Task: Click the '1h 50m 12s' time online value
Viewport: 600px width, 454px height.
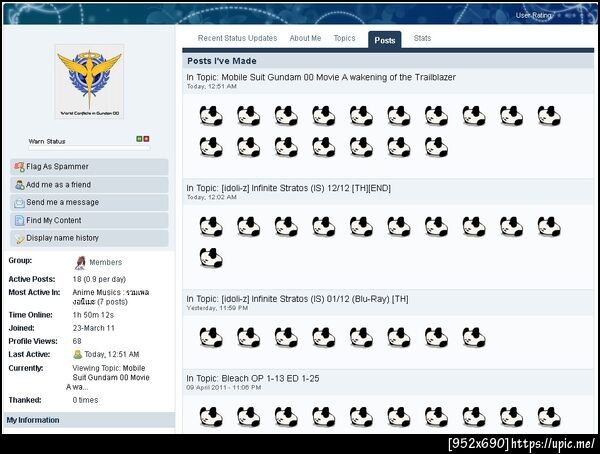Action: [x=93, y=315]
